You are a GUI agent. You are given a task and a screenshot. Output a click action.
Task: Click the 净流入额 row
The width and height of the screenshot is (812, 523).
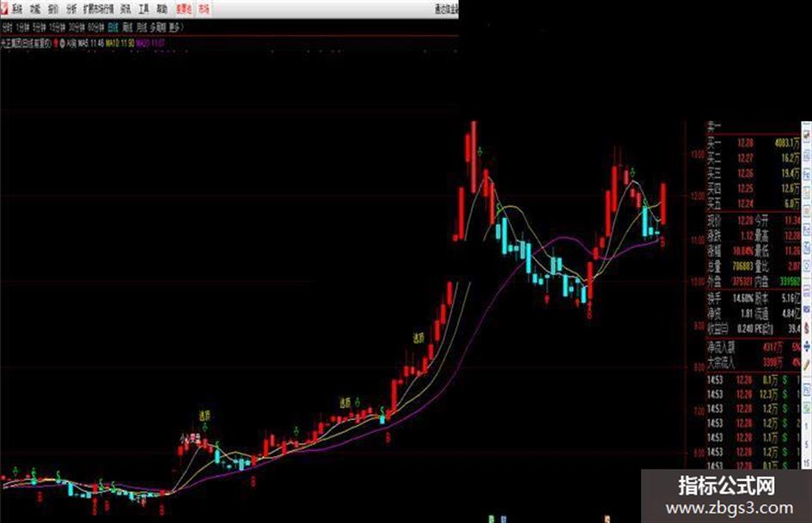[754, 347]
